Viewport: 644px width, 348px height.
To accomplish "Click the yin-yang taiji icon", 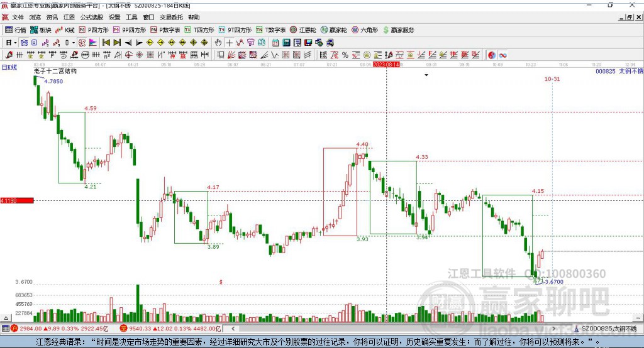I will click(x=492, y=55).
